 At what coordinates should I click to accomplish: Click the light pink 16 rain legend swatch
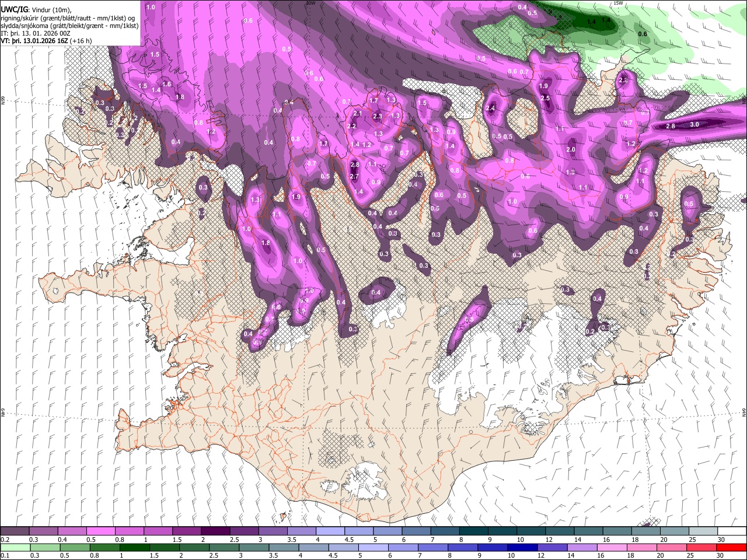(611, 547)
